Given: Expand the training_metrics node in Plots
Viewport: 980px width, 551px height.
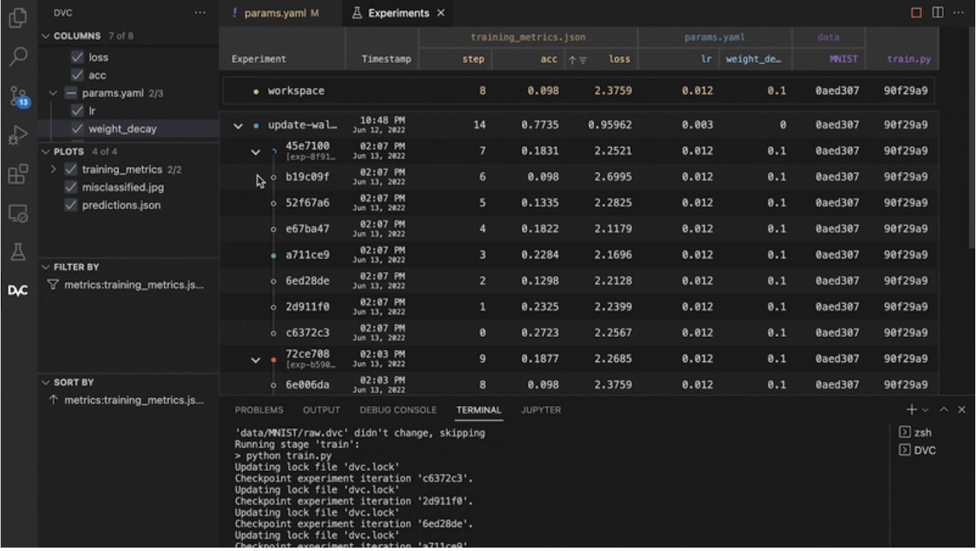Looking at the screenshot, I should pos(53,169).
